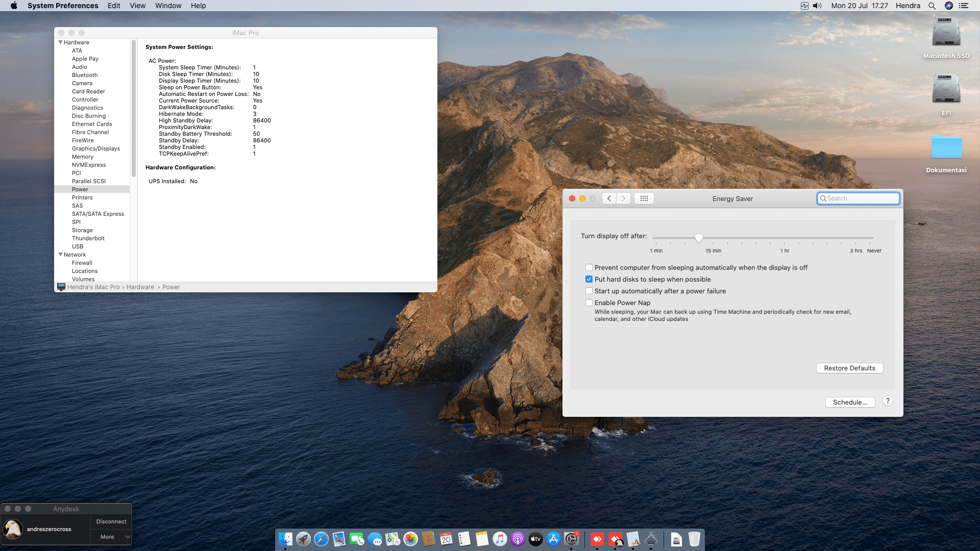Viewport: 980px width, 551px height.
Task: Click the Schedule... button
Action: click(x=850, y=402)
